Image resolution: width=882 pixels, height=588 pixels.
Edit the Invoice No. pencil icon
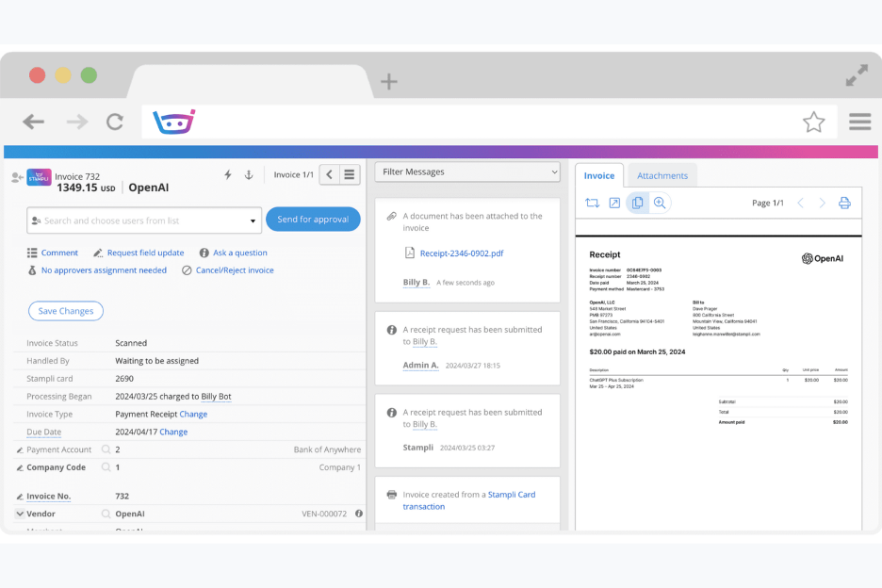20,497
